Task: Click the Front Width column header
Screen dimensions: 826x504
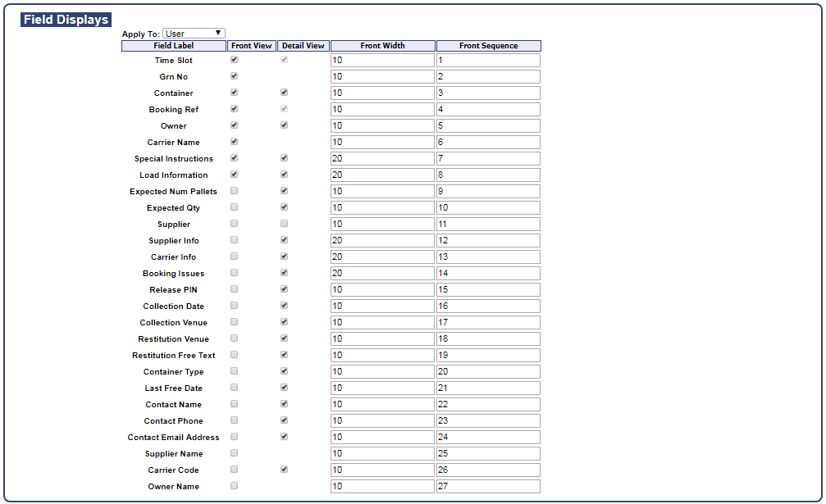Action: click(382, 46)
